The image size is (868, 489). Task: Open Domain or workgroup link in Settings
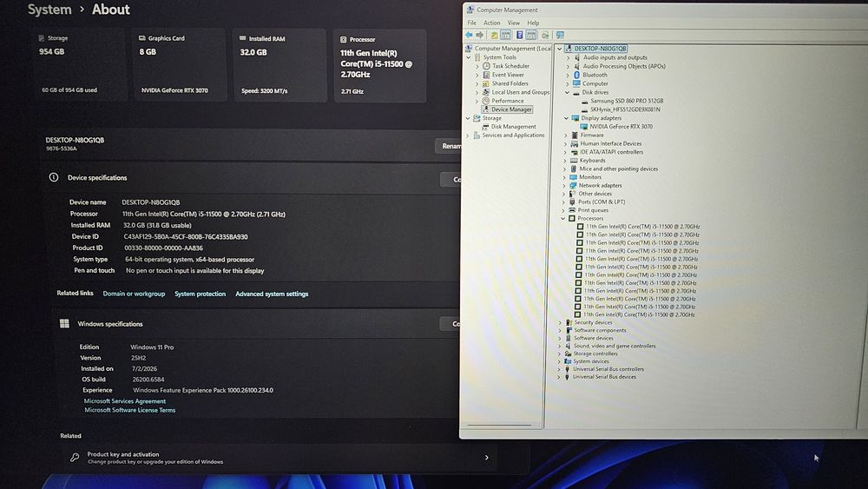click(x=134, y=294)
